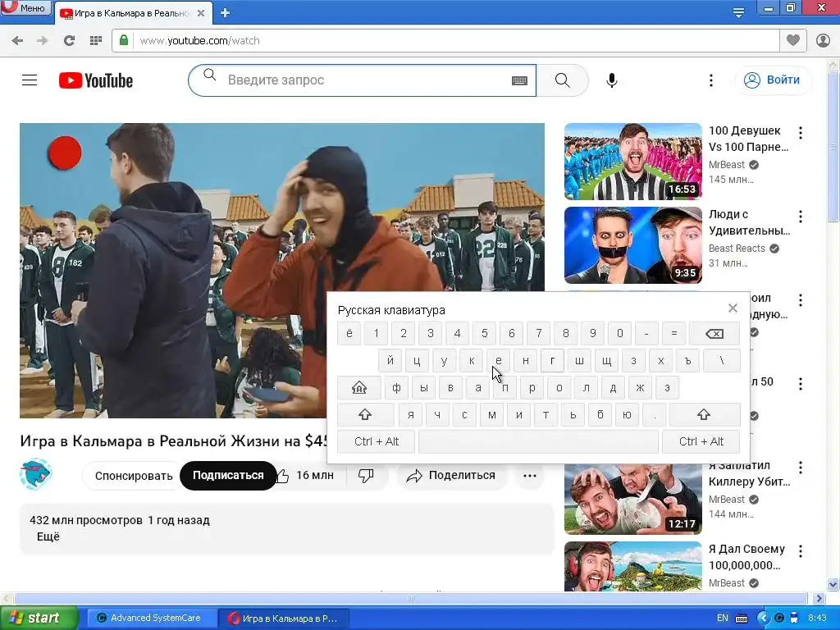
Task: Click the browser tab Игра в Кальмара
Action: click(132, 13)
